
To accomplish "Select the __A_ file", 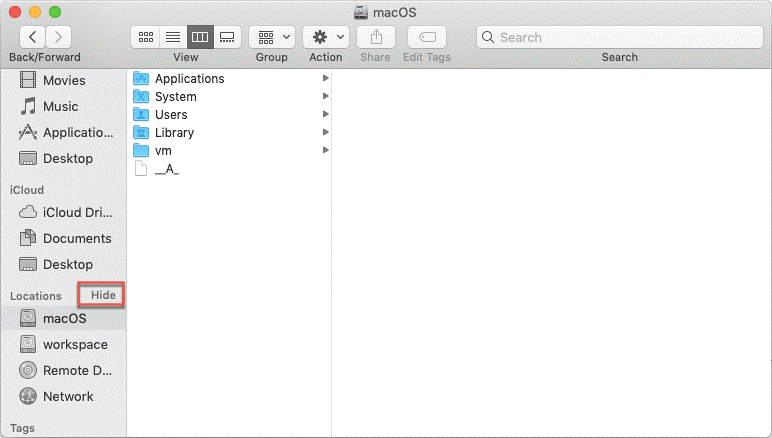I will pos(229,169).
